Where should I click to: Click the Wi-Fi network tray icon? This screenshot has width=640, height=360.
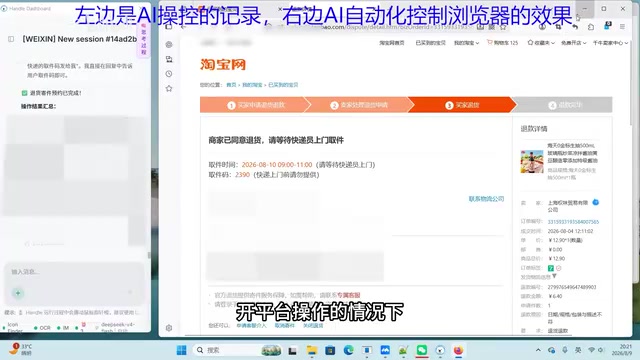591,350
